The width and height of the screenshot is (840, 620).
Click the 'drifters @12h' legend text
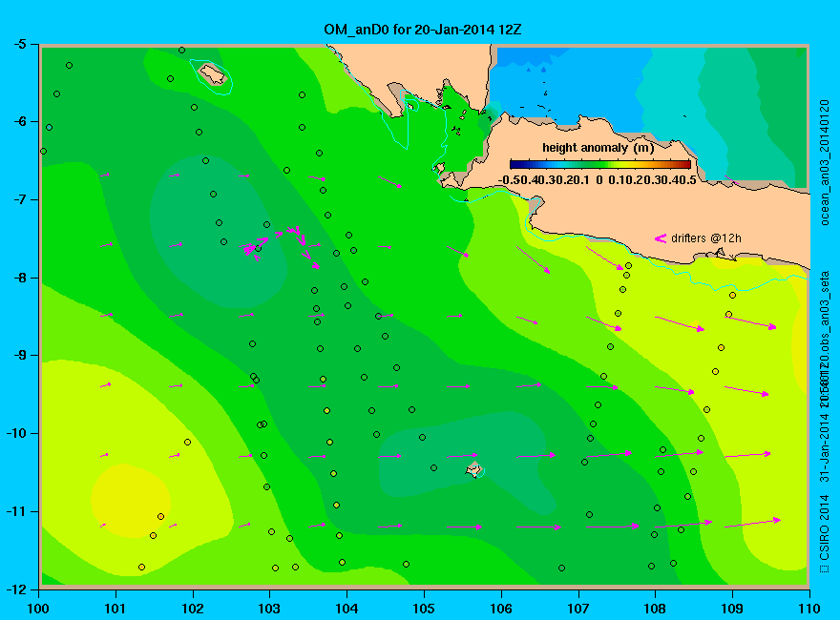click(706, 238)
